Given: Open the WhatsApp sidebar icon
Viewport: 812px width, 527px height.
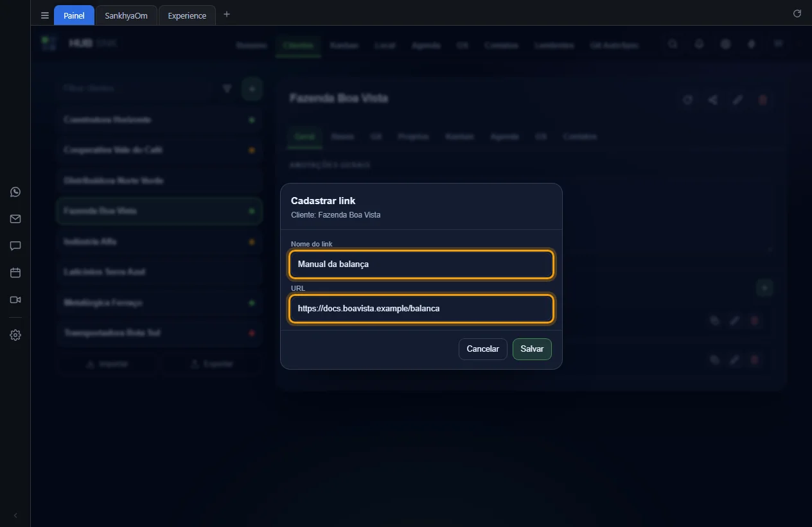Looking at the screenshot, I should [15, 192].
